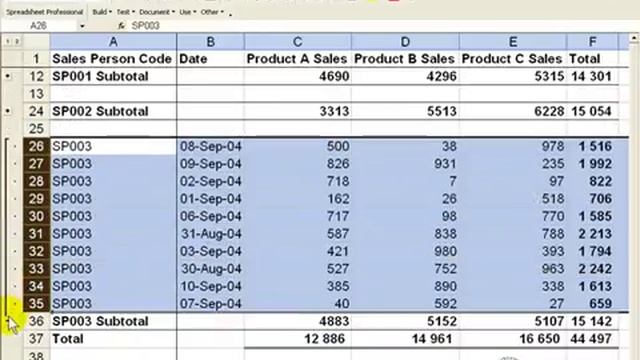
Task: Click the fx insert function icon
Action: pyautogui.click(x=121, y=26)
